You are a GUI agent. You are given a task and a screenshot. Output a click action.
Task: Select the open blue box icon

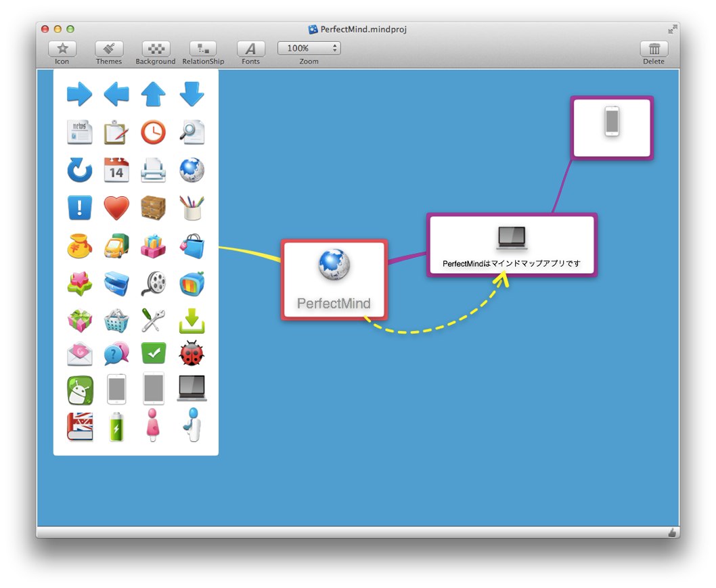click(x=116, y=284)
